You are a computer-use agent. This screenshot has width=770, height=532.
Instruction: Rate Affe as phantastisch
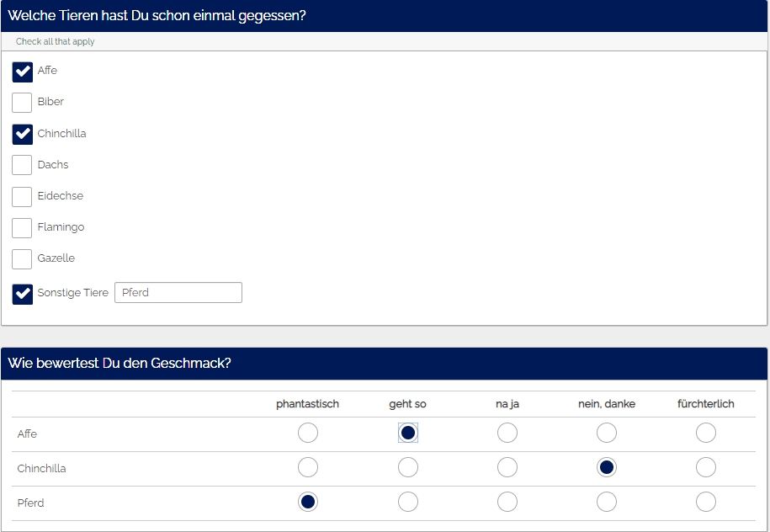click(x=308, y=434)
